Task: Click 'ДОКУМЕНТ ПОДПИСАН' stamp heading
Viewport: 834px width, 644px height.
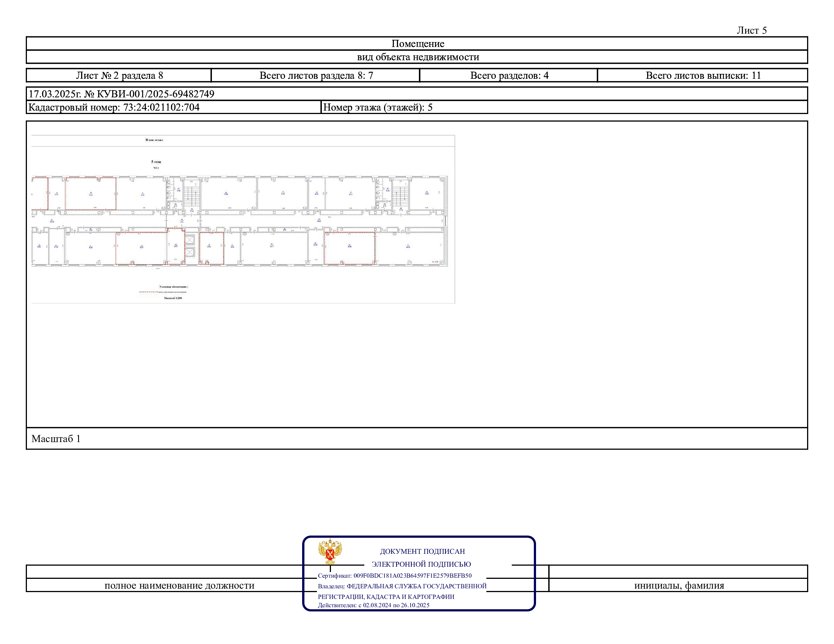Action: [x=422, y=551]
